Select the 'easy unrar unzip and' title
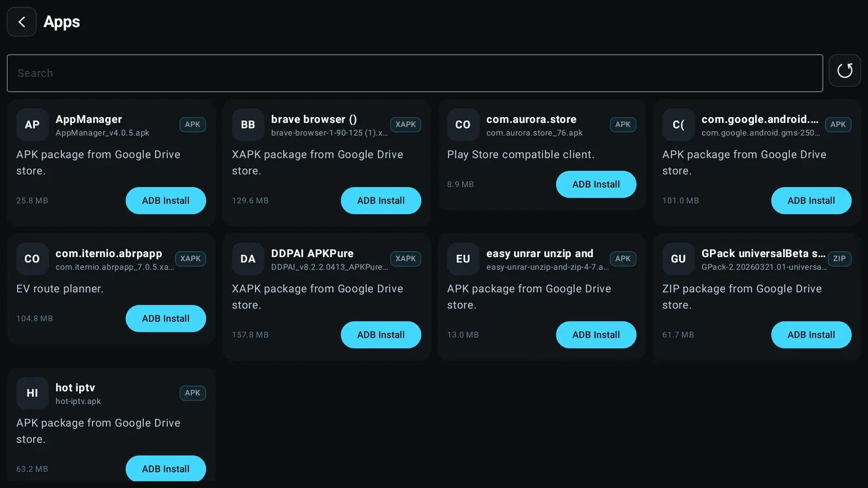868x488 pixels. pos(540,254)
